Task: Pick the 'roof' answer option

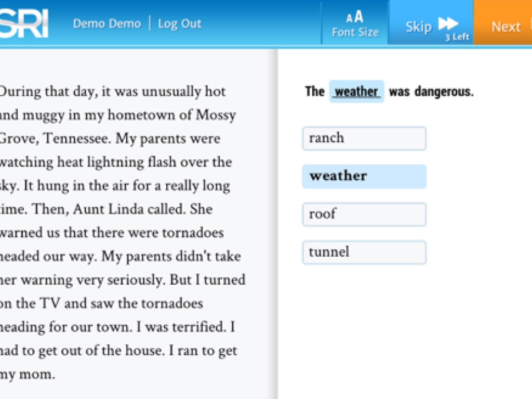Action: click(x=364, y=214)
